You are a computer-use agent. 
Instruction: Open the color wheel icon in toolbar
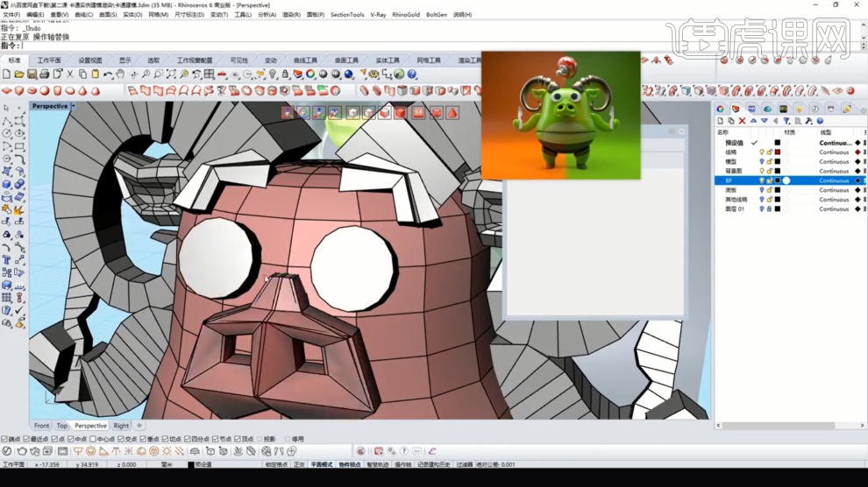pos(310,74)
